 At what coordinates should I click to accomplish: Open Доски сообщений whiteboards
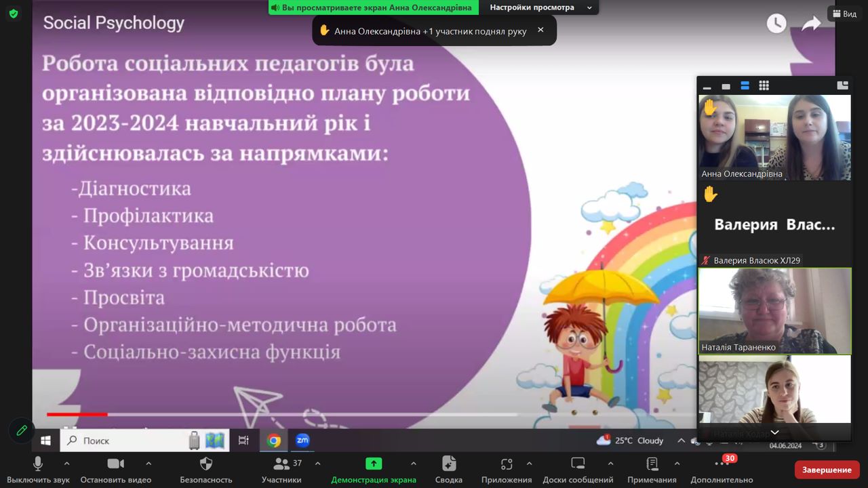click(578, 470)
